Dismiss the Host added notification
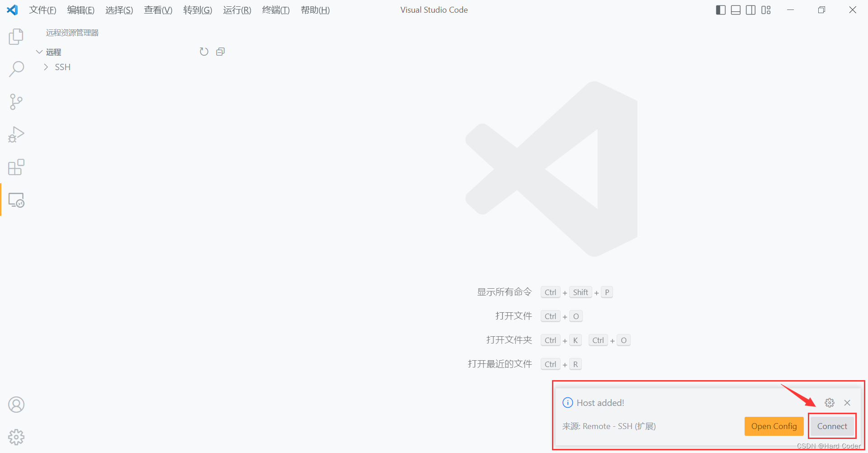 point(847,403)
